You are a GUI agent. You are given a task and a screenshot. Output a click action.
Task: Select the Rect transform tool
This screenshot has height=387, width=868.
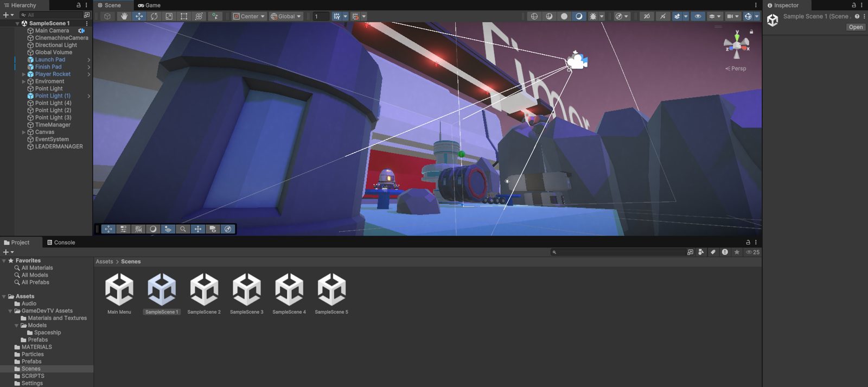pyautogui.click(x=184, y=16)
